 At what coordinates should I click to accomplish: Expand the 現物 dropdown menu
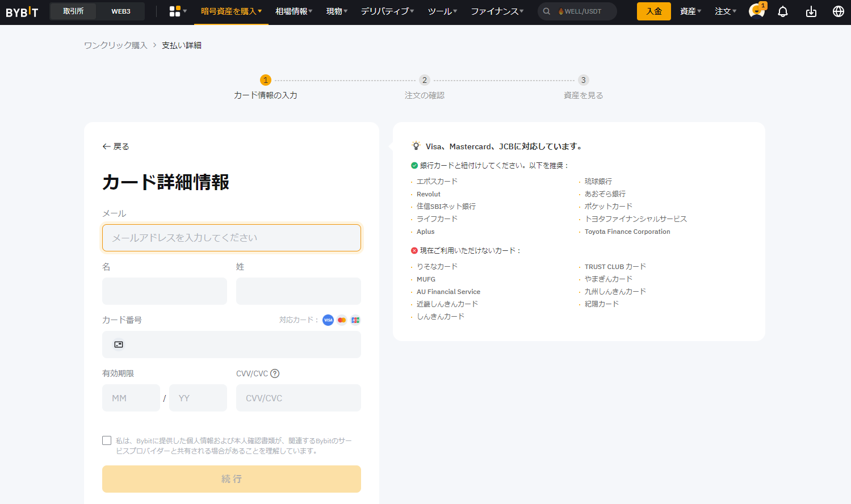point(337,11)
